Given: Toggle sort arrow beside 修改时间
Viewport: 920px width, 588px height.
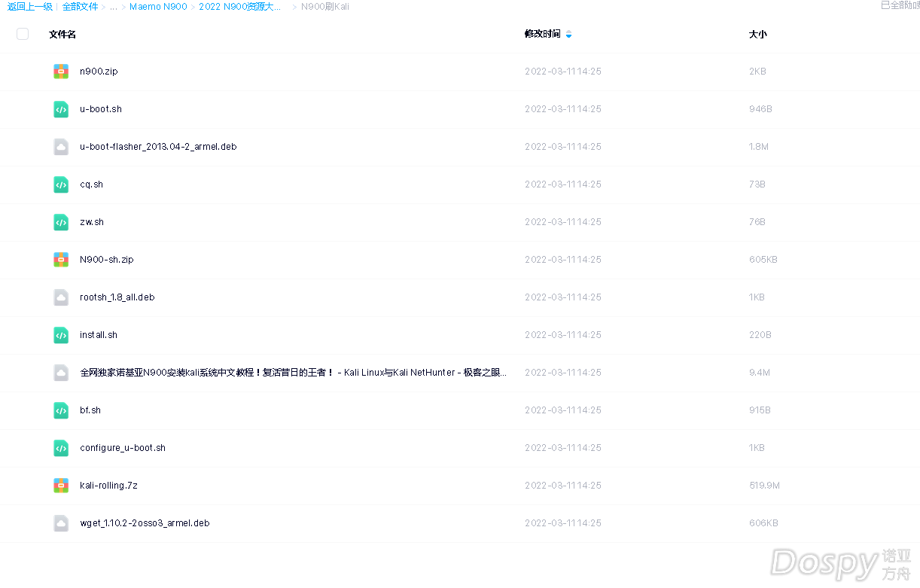Looking at the screenshot, I should (x=568, y=34).
